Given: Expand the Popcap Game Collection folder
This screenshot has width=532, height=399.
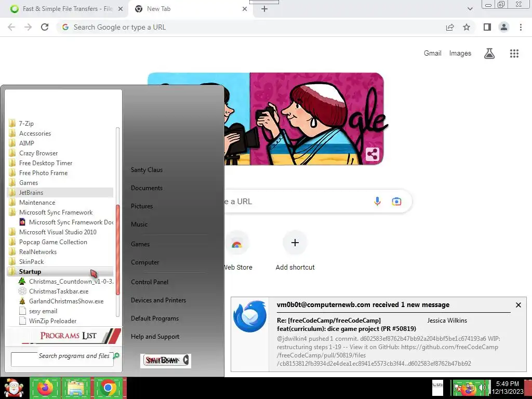Looking at the screenshot, I should (60, 242).
